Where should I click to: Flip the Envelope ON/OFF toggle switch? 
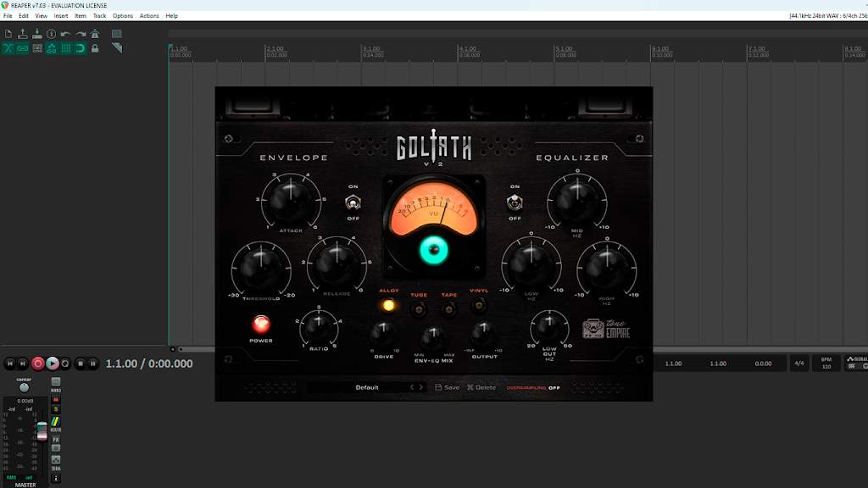point(353,203)
